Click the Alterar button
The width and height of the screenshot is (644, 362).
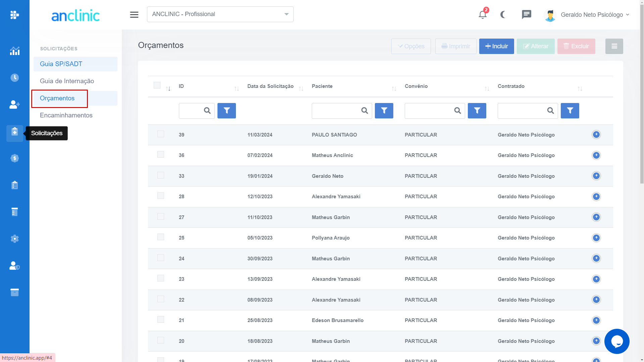tap(536, 46)
